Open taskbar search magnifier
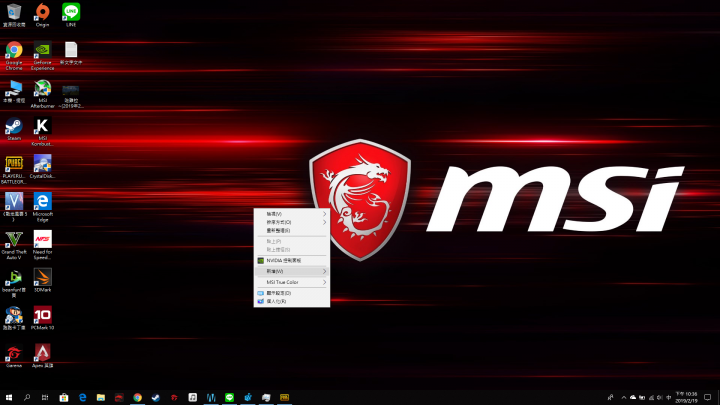 coord(27,397)
